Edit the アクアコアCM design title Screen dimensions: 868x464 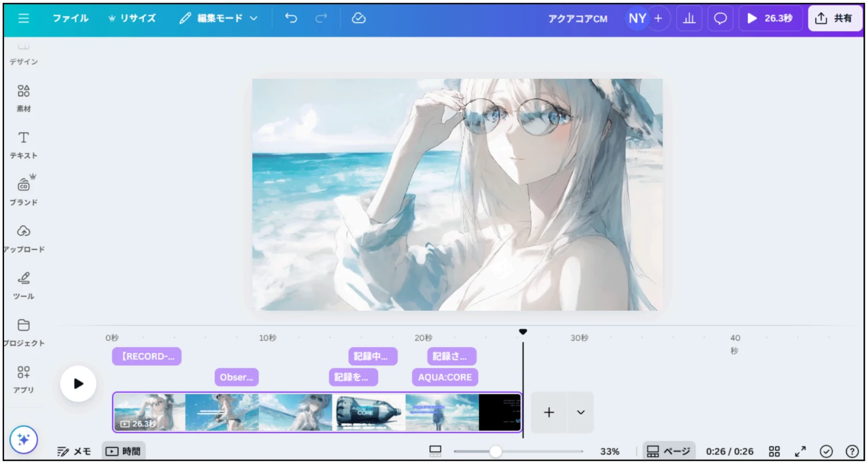click(x=578, y=19)
